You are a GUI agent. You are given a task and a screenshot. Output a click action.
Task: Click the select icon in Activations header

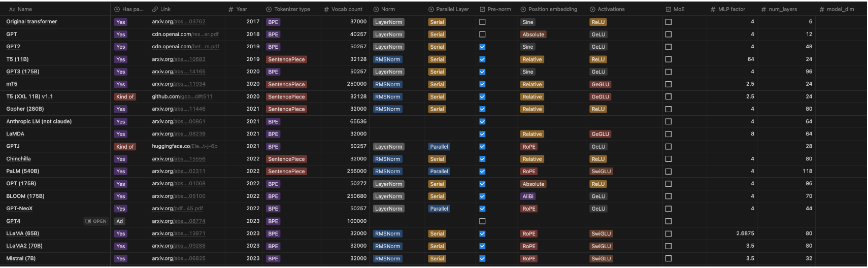click(592, 9)
